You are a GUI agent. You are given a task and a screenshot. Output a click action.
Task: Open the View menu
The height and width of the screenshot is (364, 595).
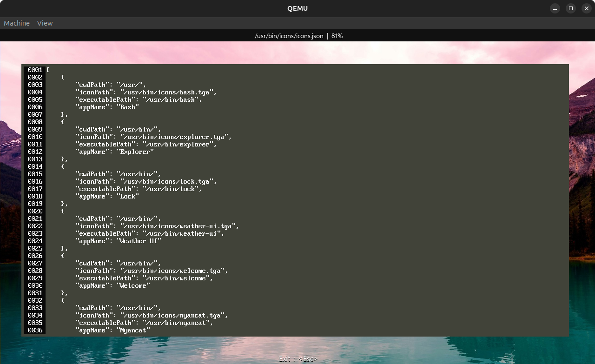click(45, 23)
